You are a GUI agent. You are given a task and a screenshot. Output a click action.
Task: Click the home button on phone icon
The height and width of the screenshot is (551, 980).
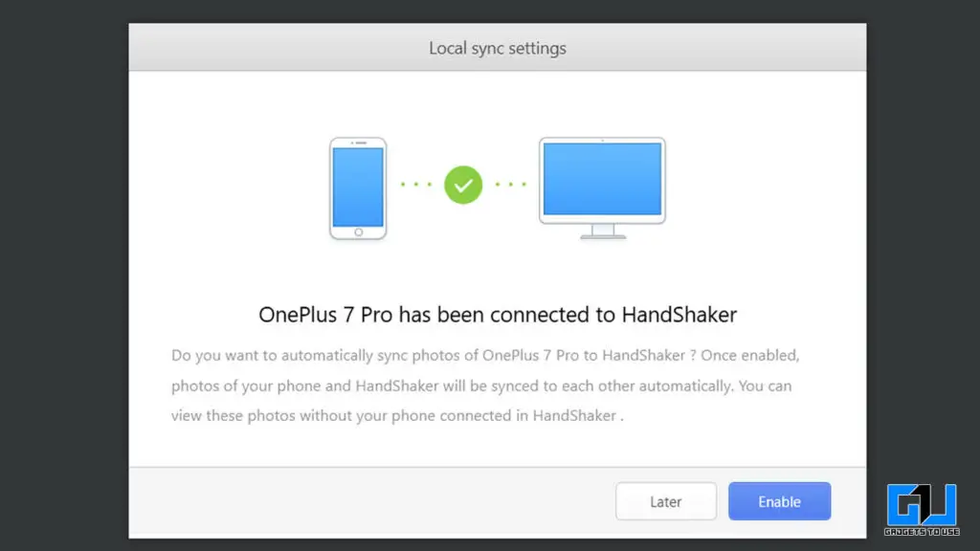[x=359, y=232]
